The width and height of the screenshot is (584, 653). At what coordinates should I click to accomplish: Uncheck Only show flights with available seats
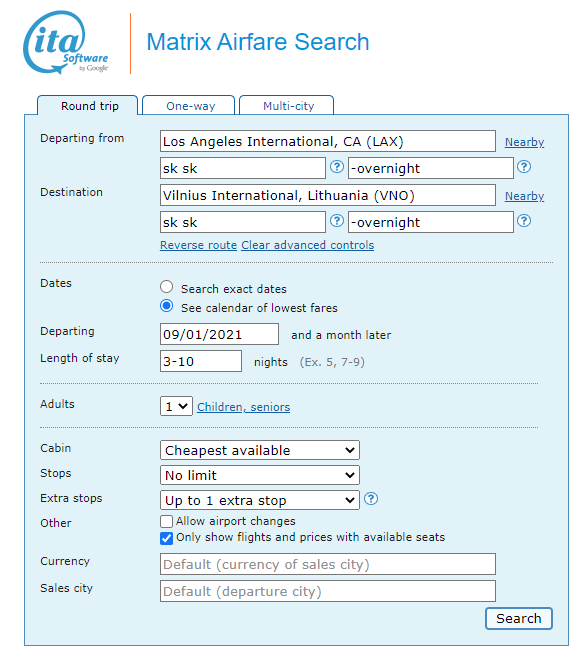(166, 538)
